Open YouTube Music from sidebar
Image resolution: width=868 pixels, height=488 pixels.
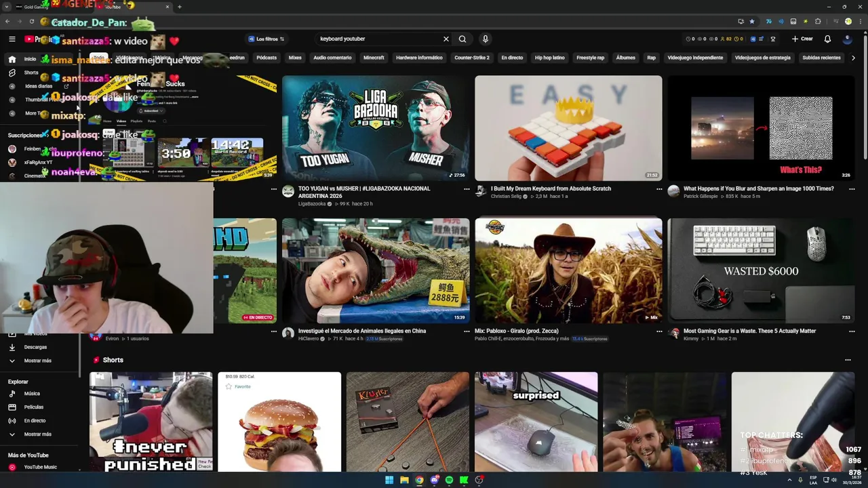pyautogui.click(x=40, y=467)
